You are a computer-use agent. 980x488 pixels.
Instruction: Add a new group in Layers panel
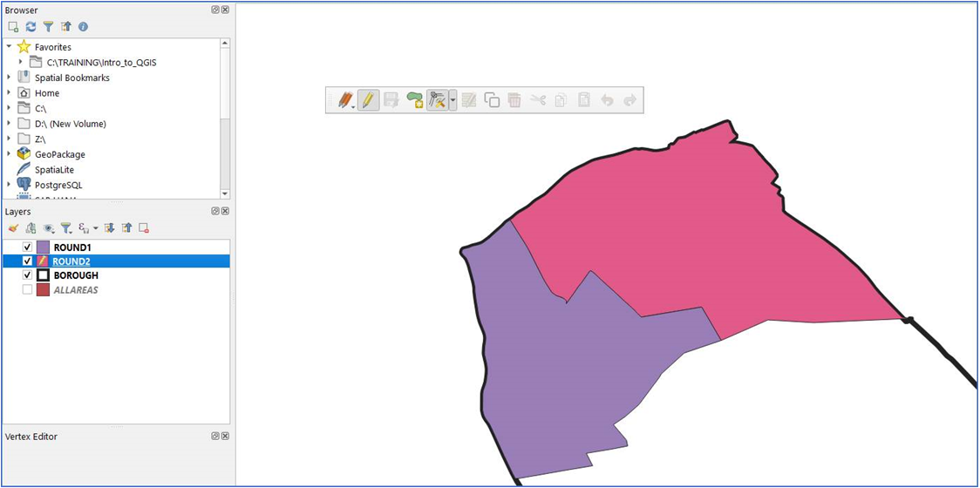click(x=31, y=228)
